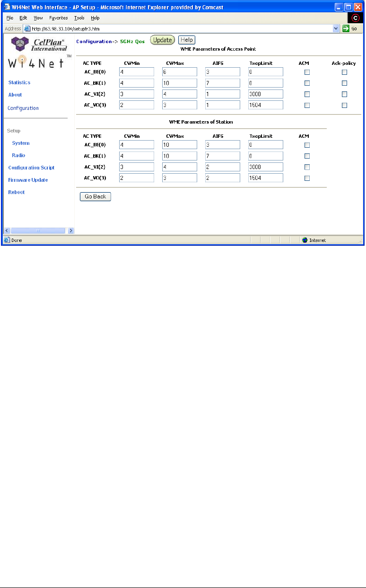Screen dimensions: 366x588
Task: Click Station AC_VI(2) AIFS field
Action: [223, 167]
